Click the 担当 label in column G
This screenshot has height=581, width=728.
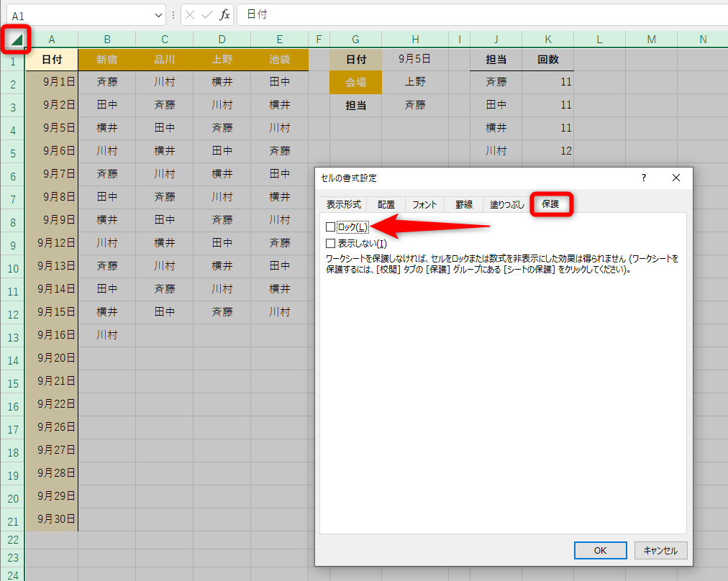[x=355, y=105]
